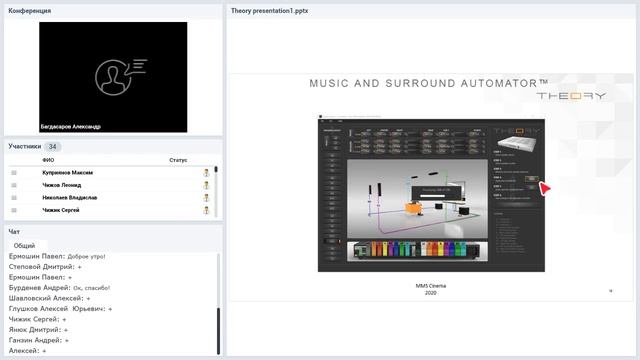This screenshot has width=640, height=360.
Task: Click the Чат panel header
Action: 14,231
